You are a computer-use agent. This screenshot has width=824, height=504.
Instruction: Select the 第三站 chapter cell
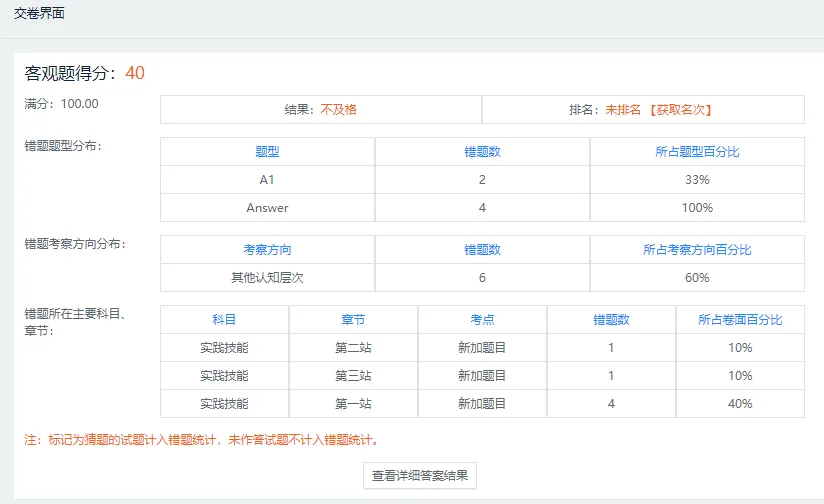click(353, 376)
